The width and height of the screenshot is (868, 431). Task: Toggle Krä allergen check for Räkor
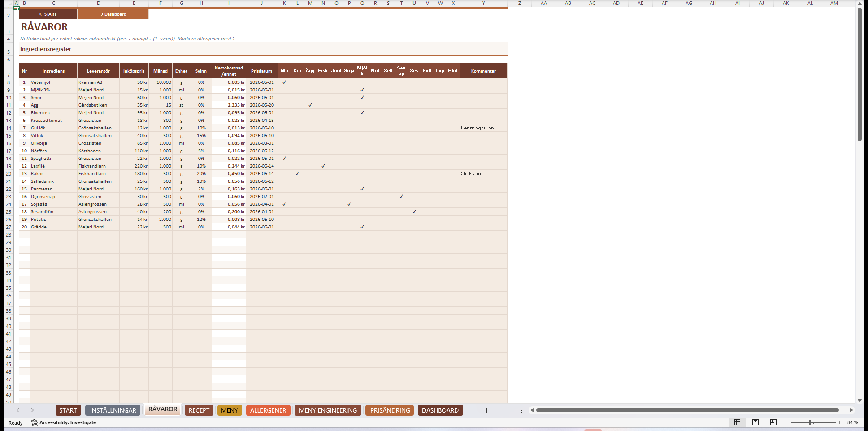pyautogui.click(x=297, y=174)
